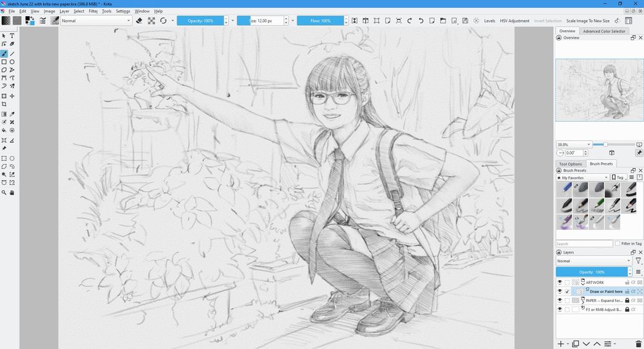Open the Select menu

(79, 11)
